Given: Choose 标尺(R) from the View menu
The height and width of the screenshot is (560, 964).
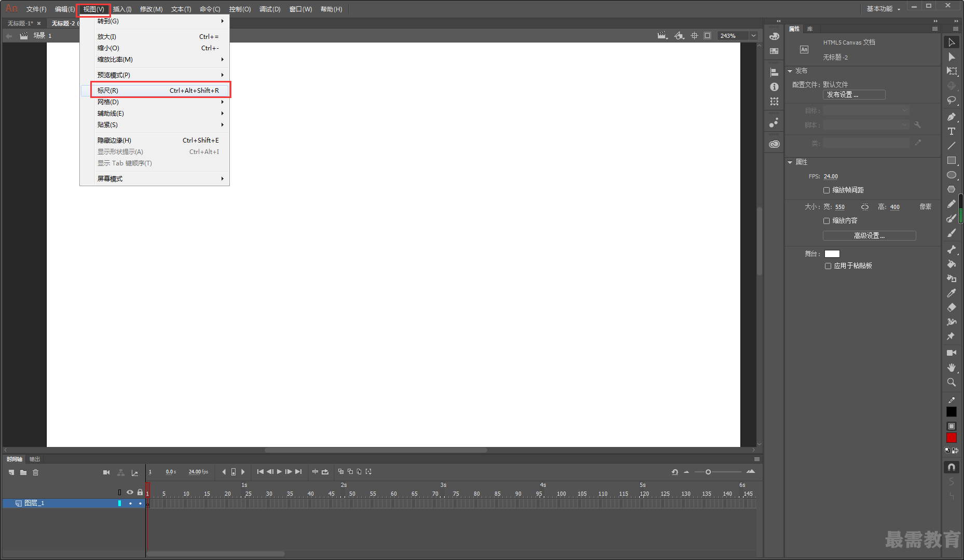Looking at the screenshot, I should coord(155,91).
